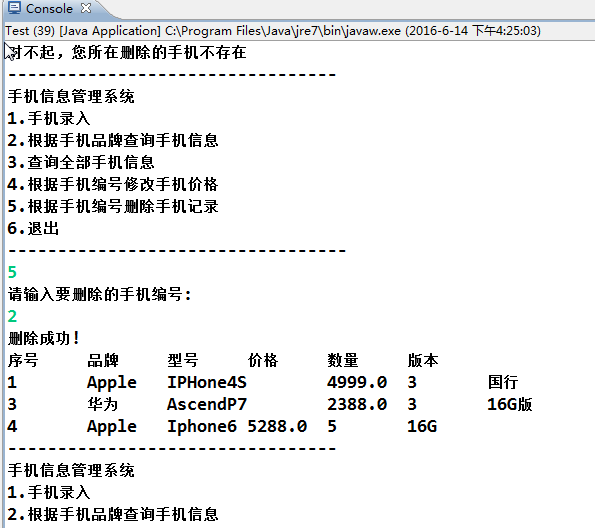Click the '型号' column header
The height and width of the screenshot is (528, 595).
tap(183, 360)
